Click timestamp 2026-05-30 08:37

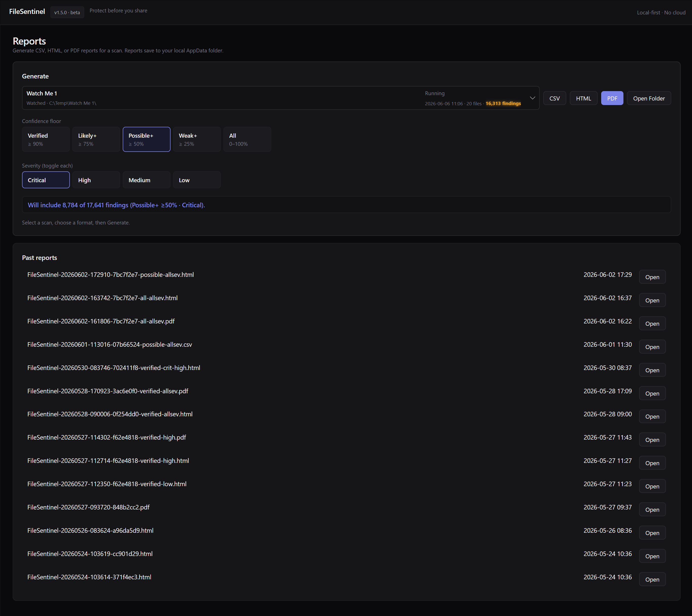(x=607, y=368)
